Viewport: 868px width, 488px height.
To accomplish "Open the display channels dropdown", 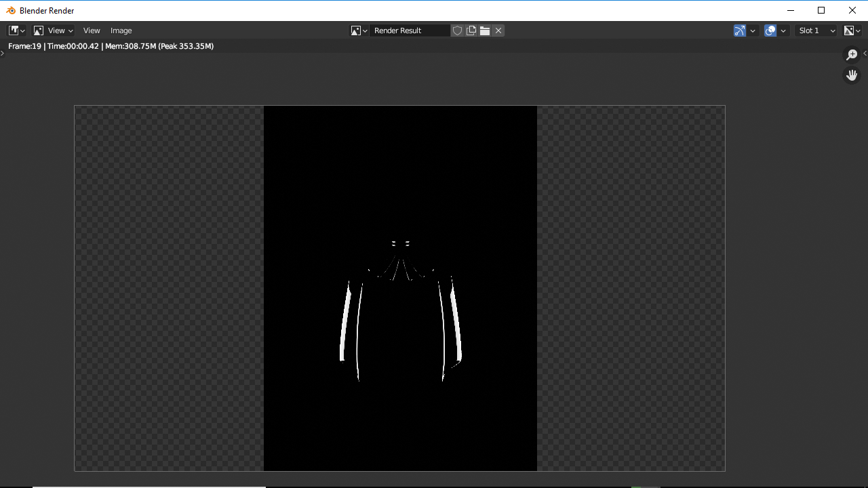I will [852, 30].
